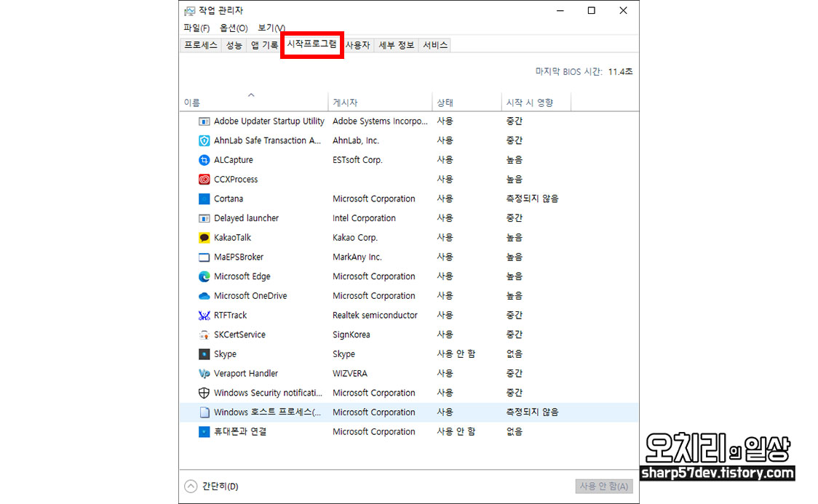Click the Microsoft OneDrive cloud icon

tap(204, 296)
